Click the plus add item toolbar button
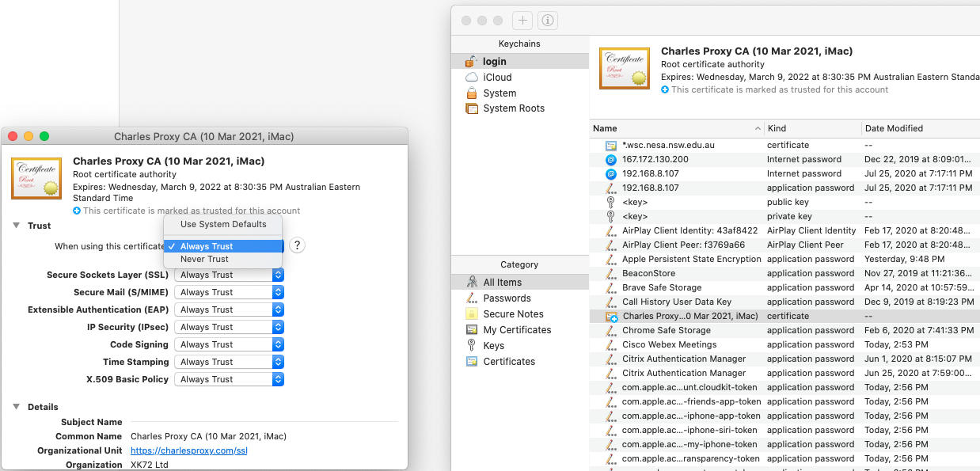The height and width of the screenshot is (471, 980). click(522, 21)
